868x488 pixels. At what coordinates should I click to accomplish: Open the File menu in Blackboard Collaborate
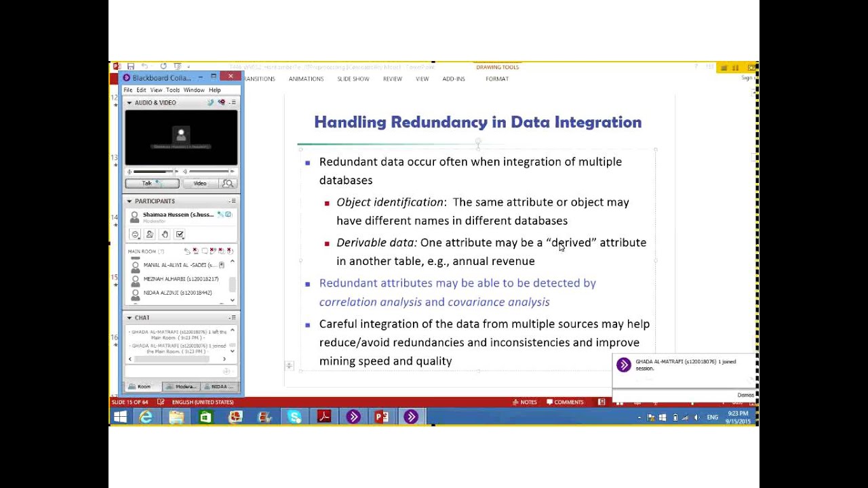point(127,90)
